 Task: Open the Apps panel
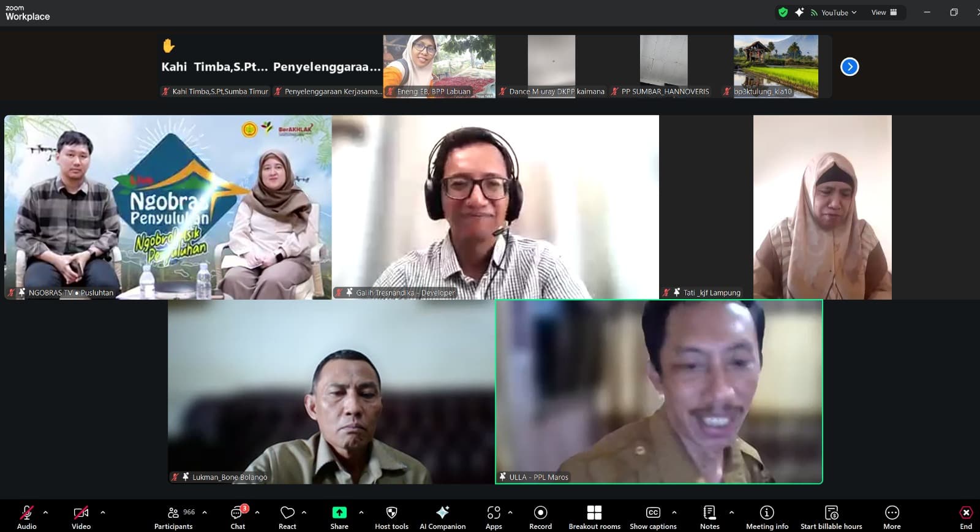[x=494, y=517]
